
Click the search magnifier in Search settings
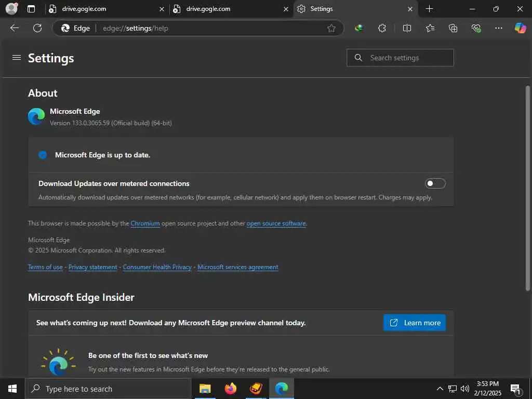click(x=358, y=58)
